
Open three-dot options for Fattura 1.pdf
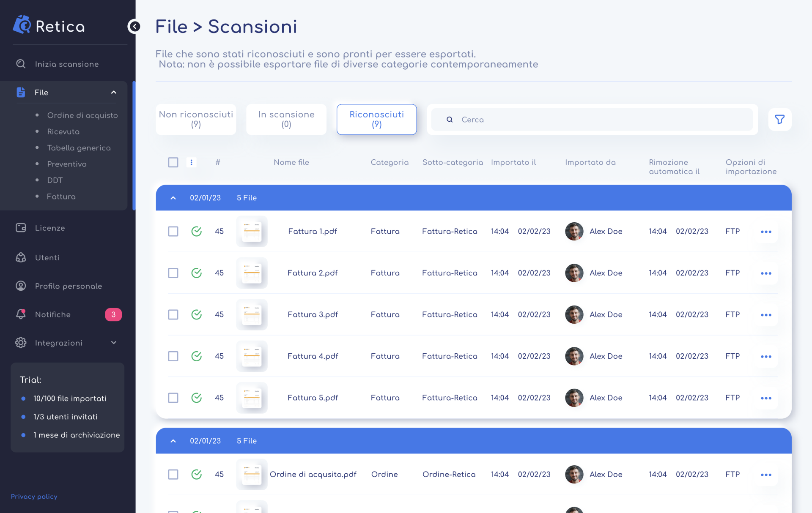click(766, 232)
